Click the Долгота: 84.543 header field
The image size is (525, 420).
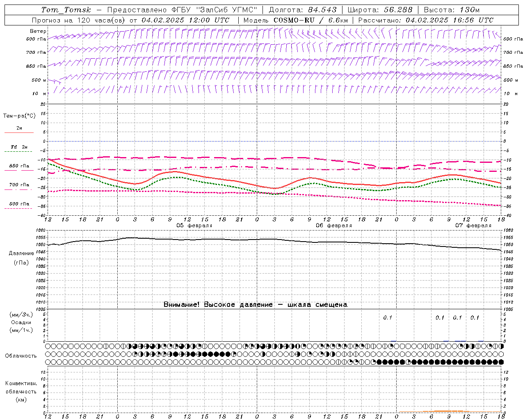pos(303,10)
